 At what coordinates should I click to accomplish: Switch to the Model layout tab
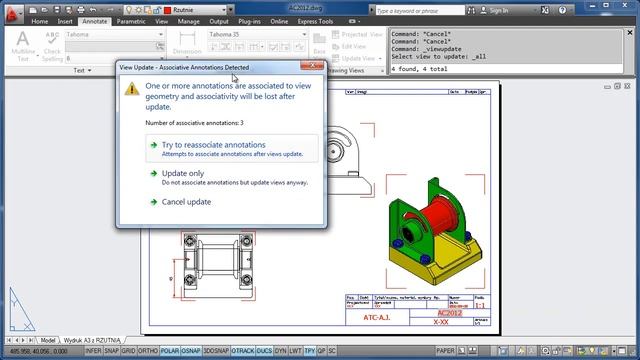click(48, 340)
